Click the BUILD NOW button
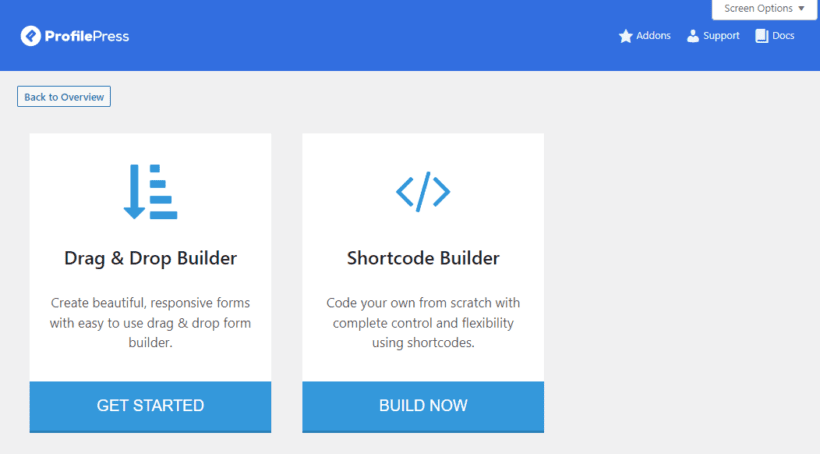Viewport: 820px width, 454px height. 423,406
